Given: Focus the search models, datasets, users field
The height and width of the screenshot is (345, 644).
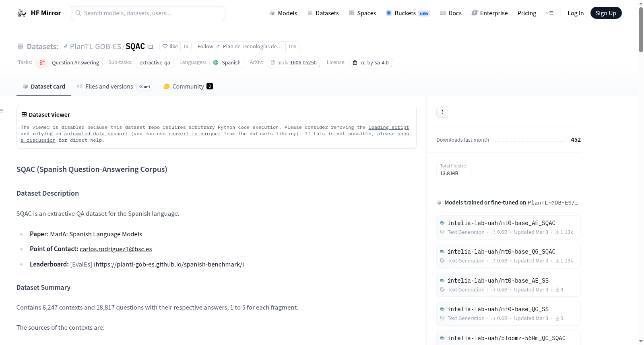Looking at the screenshot, I should [x=148, y=13].
